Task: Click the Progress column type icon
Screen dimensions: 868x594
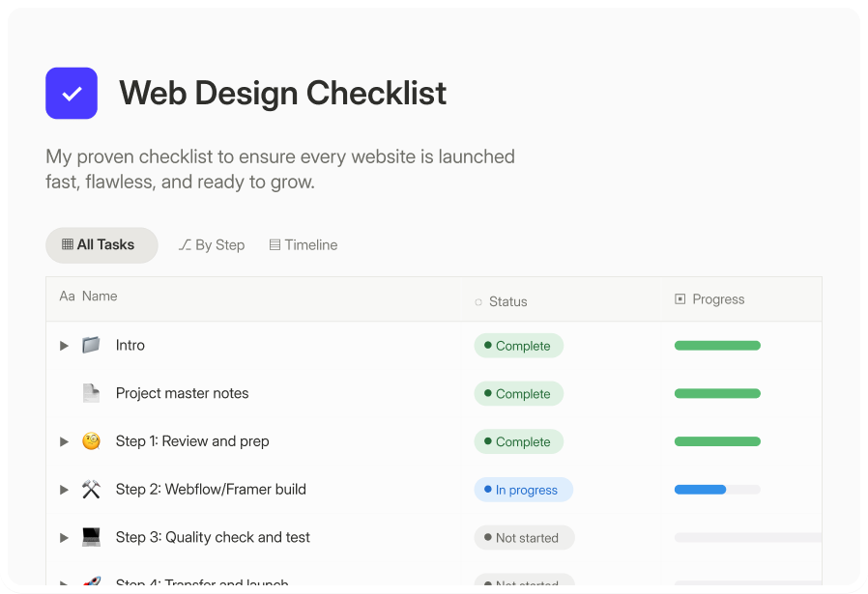Action: coord(680,299)
